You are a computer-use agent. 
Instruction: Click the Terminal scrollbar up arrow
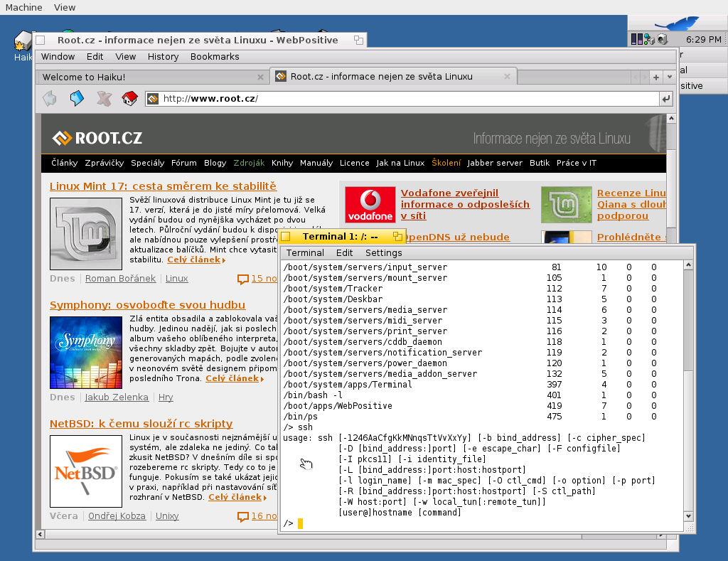click(x=688, y=265)
